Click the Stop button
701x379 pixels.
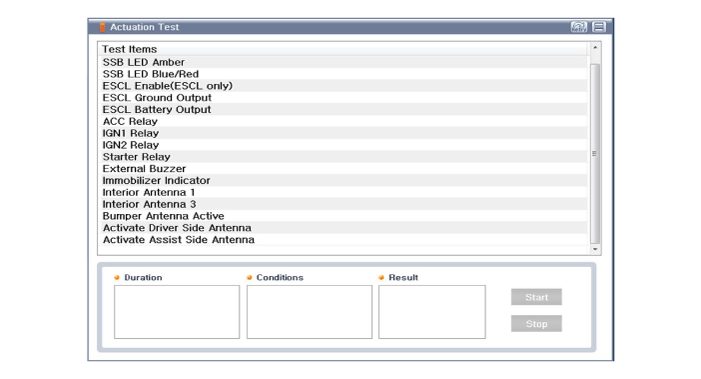click(536, 324)
